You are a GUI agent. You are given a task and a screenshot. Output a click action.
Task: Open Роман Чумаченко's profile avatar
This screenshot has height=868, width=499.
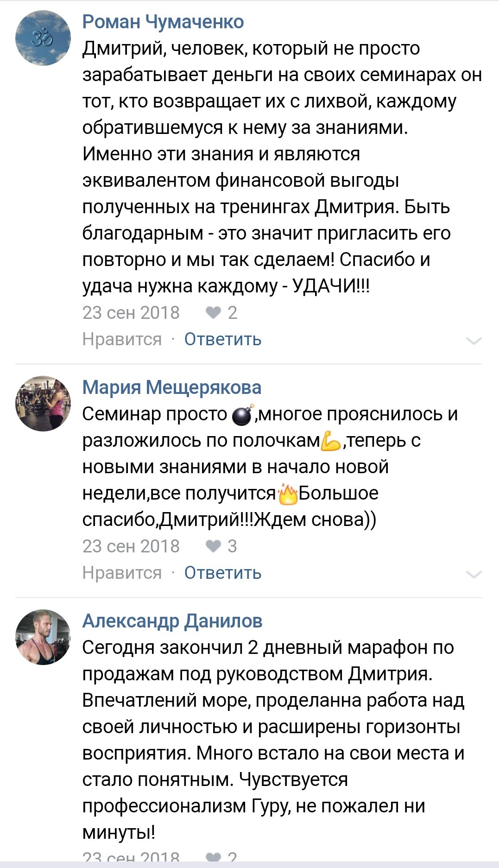(x=43, y=38)
